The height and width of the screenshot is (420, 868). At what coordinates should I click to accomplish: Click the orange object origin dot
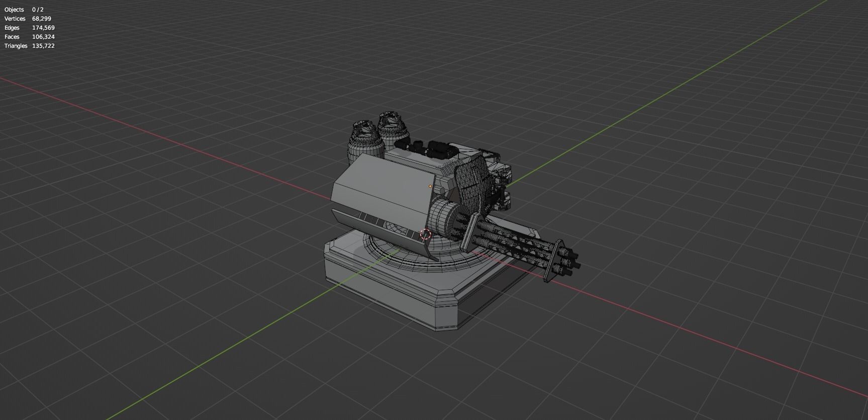430,186
